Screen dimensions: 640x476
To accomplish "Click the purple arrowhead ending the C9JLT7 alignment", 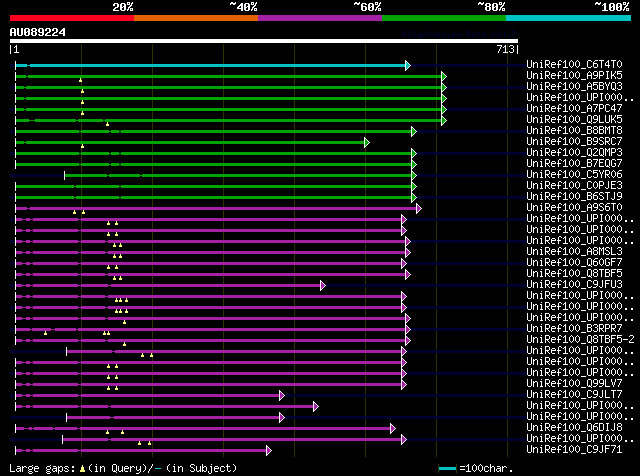I will 282,396.
